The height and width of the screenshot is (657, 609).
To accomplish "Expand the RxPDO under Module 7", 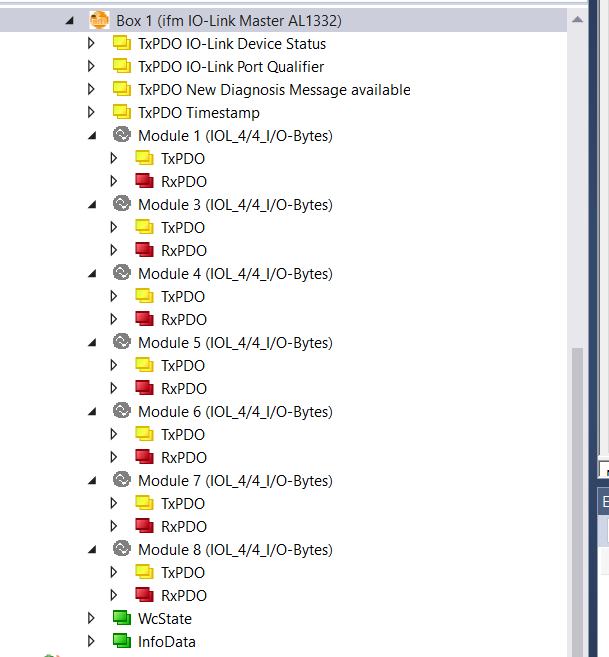I will pos(114,526).
